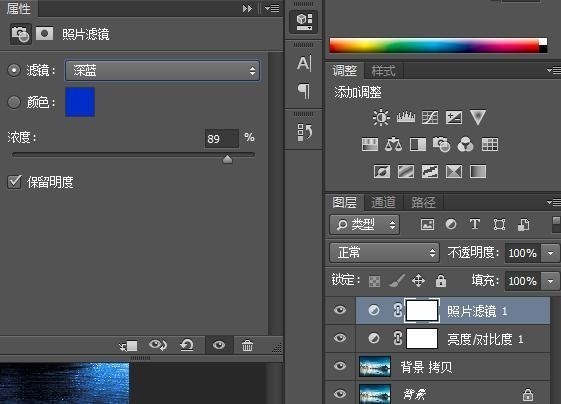Viewport: 561px width, 404px height.
Task: Open the Fill slider dropdown arrow
Action: coord(551,281)
